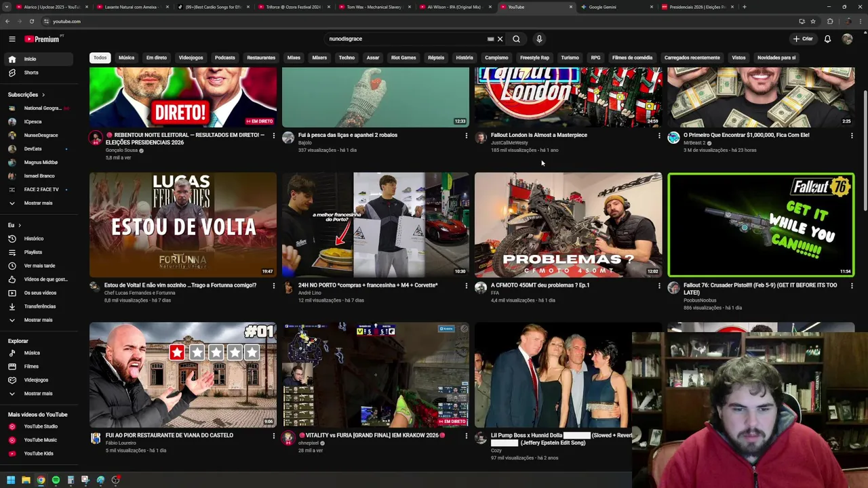Open the account avatar menu
This screenshot has width=868, height=488.
pyautogui.click(x=847, y=39)
